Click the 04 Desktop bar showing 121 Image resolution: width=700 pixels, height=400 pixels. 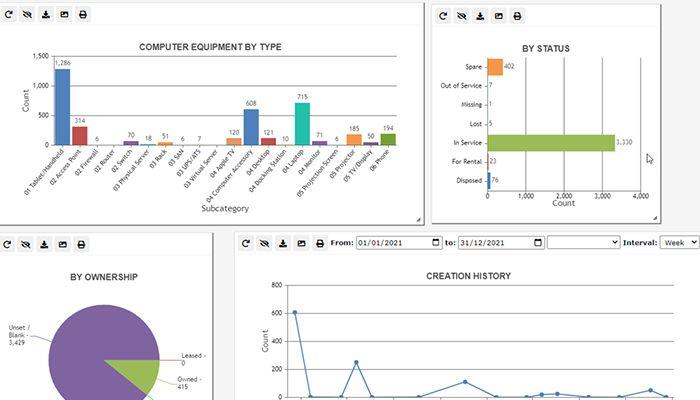coord(268,142)
